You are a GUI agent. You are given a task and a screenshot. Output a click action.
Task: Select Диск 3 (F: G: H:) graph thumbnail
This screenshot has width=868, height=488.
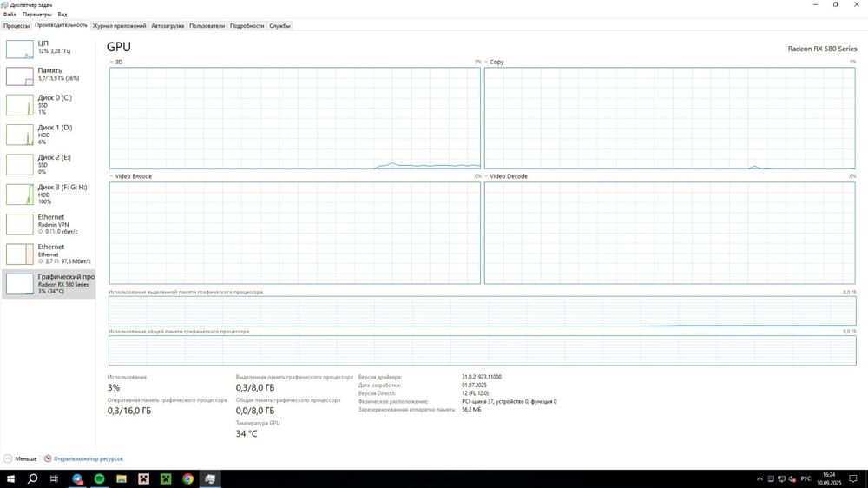coord(20,195)
